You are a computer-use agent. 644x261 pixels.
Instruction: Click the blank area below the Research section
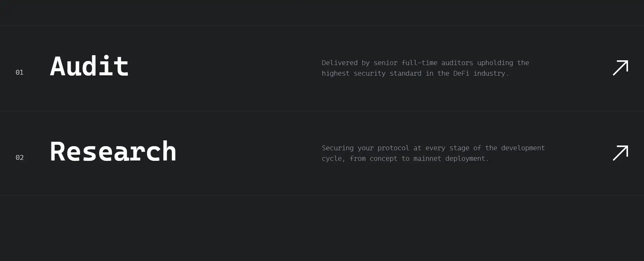coord(322,228)
